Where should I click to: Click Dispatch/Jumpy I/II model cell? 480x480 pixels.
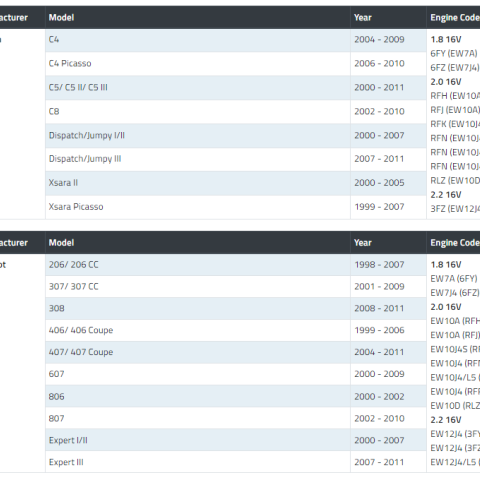click(198, 136)
